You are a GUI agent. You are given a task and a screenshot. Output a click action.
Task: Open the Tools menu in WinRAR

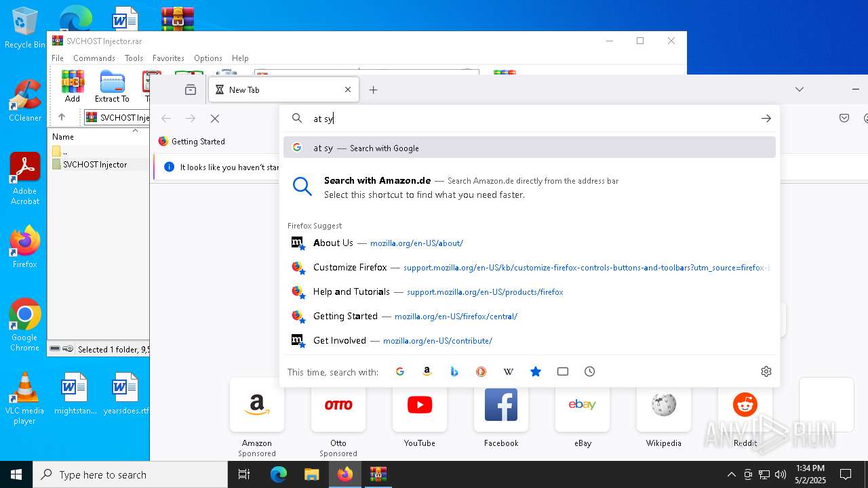point(134,58)
